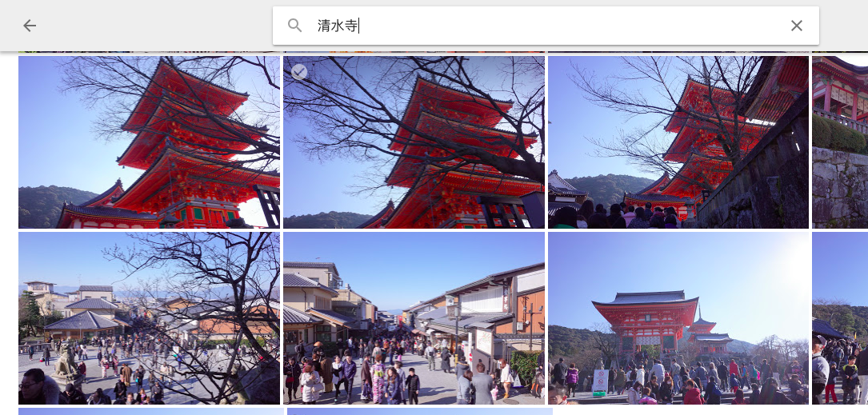The width and height of the screenshot is (868, 415).
Task: Toggle the selection checkmark on the pagoda photo
Action: click(299, 72)
